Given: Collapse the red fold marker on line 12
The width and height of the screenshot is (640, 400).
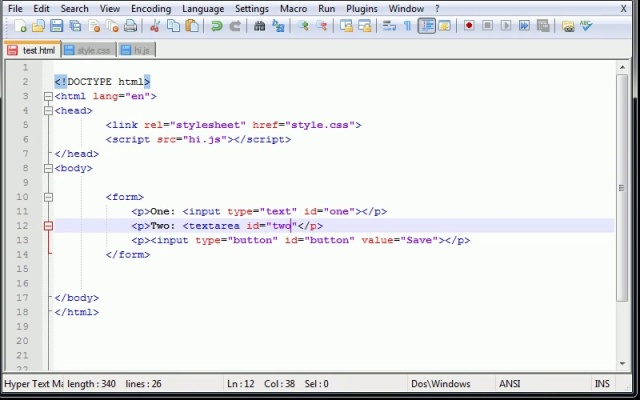Looking at the screenshot, I should [48, 226].
